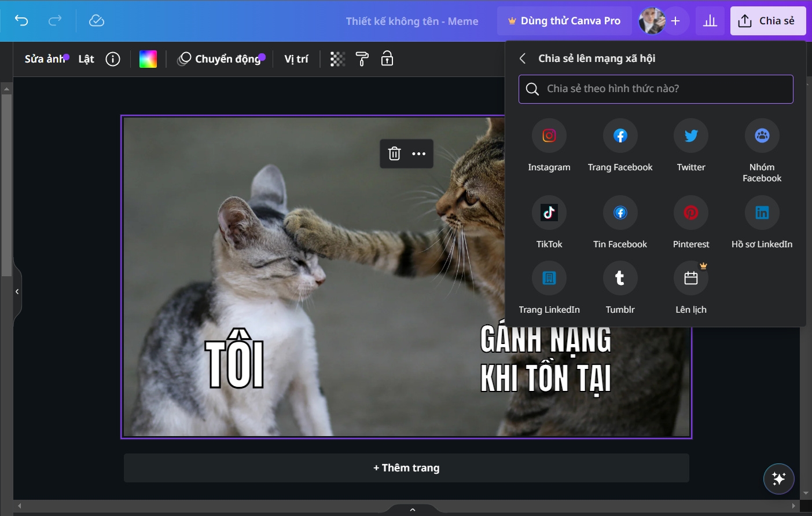Delete the selected image with the trash icon
The image size is (812, 516).
coord(394,153)
